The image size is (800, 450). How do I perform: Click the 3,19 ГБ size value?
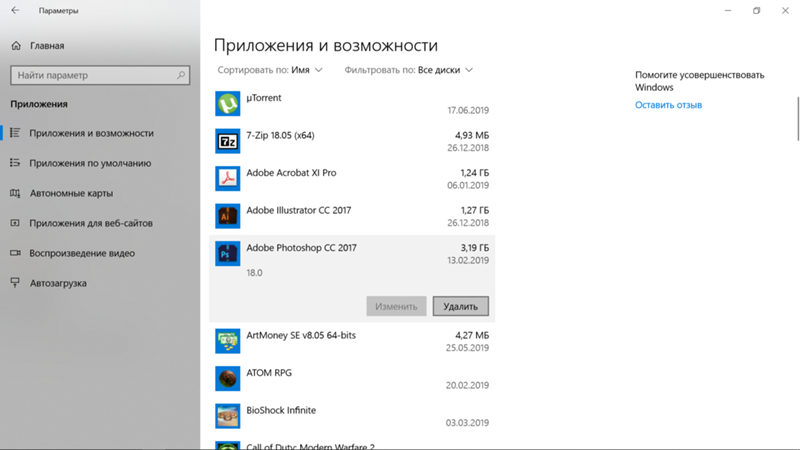(x=474, y=248)
